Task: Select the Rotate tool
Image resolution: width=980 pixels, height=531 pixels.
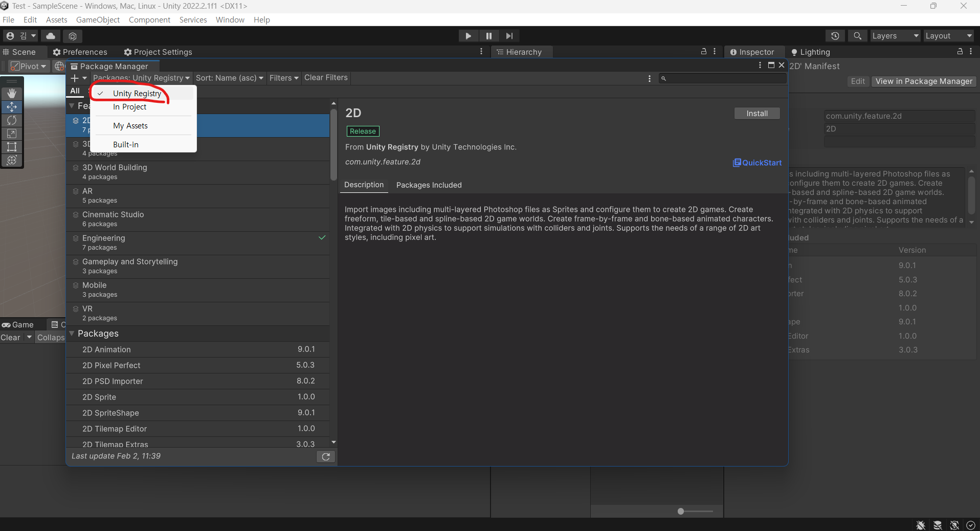Action: tap(12, 120)
